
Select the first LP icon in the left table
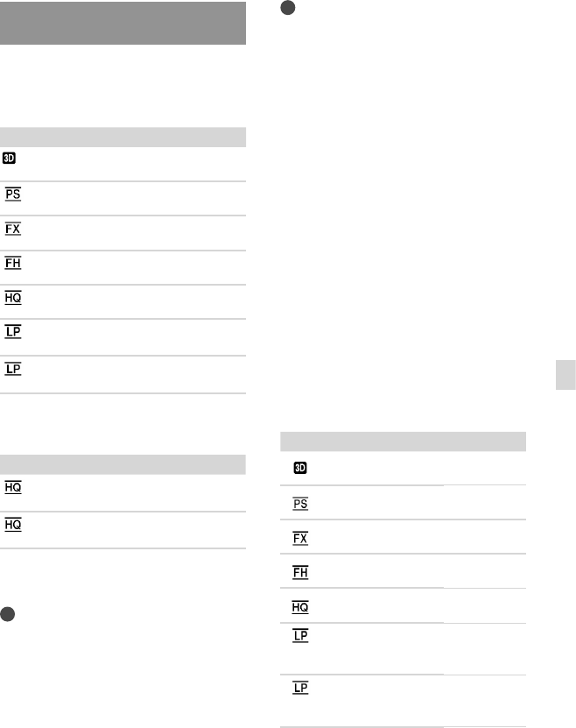[x=13, y=333]
